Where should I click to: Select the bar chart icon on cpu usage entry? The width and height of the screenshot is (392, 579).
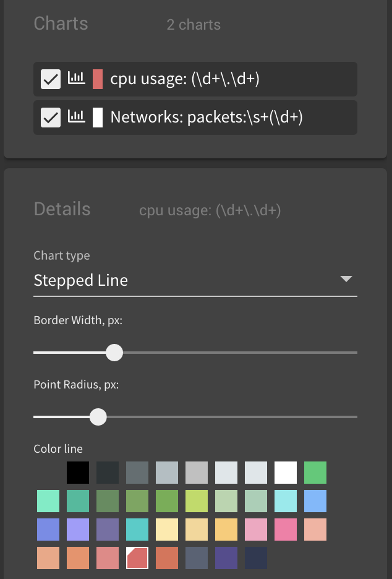pyautogui.click(x=77, y=79)
